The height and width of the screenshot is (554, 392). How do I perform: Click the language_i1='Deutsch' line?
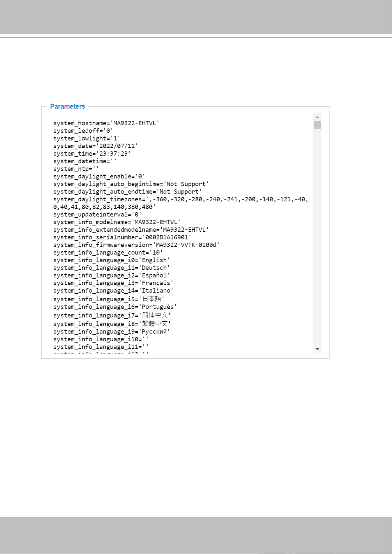[112, 268]
